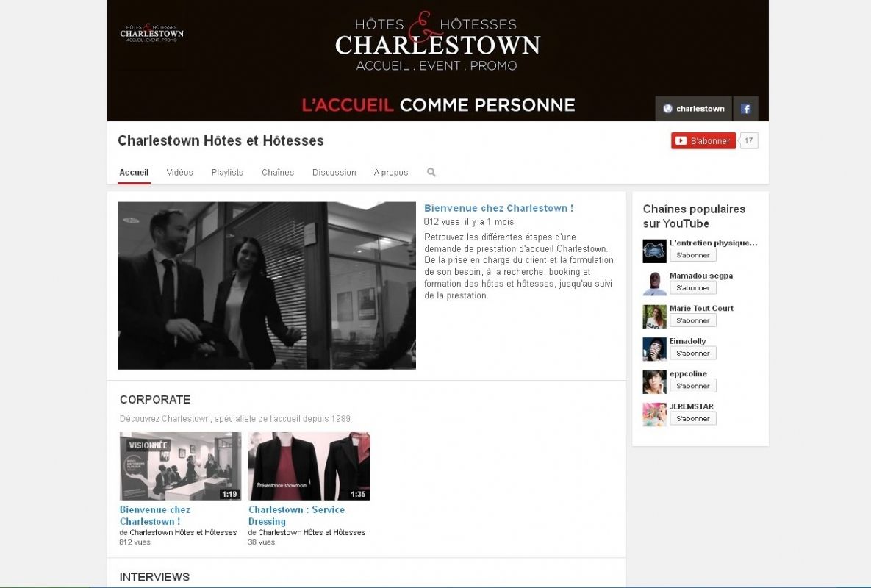Open the Playlists tab
Image resolution: width=871 pixels, height=588 pixels.
click(x=227, y=172)
